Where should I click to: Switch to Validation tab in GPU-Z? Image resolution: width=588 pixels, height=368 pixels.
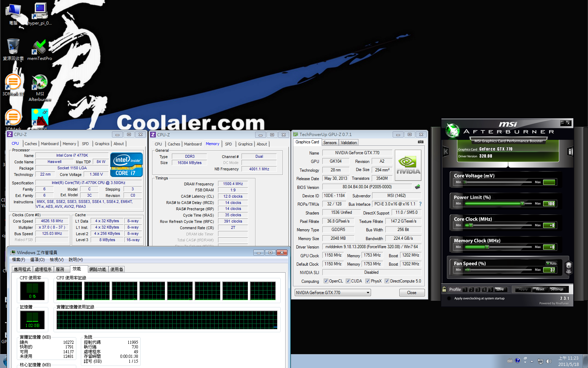click(x=349, y=143)
